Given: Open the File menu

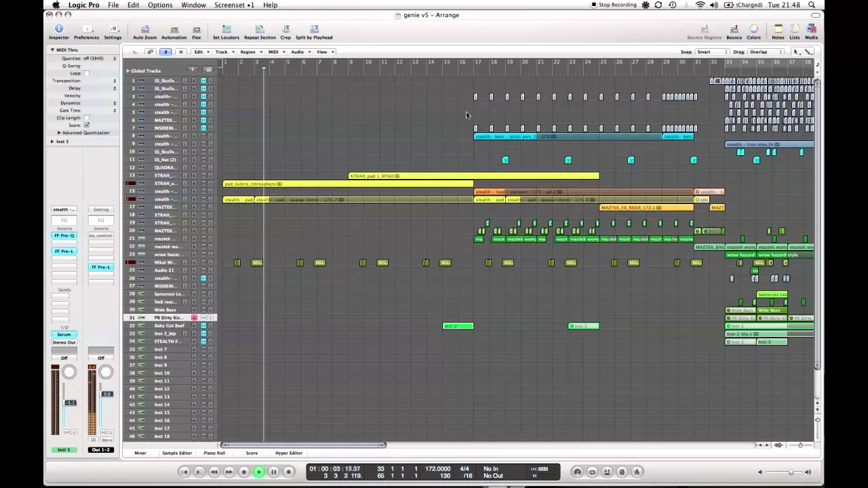Looking at the screenshot, I should click(113, 5).
